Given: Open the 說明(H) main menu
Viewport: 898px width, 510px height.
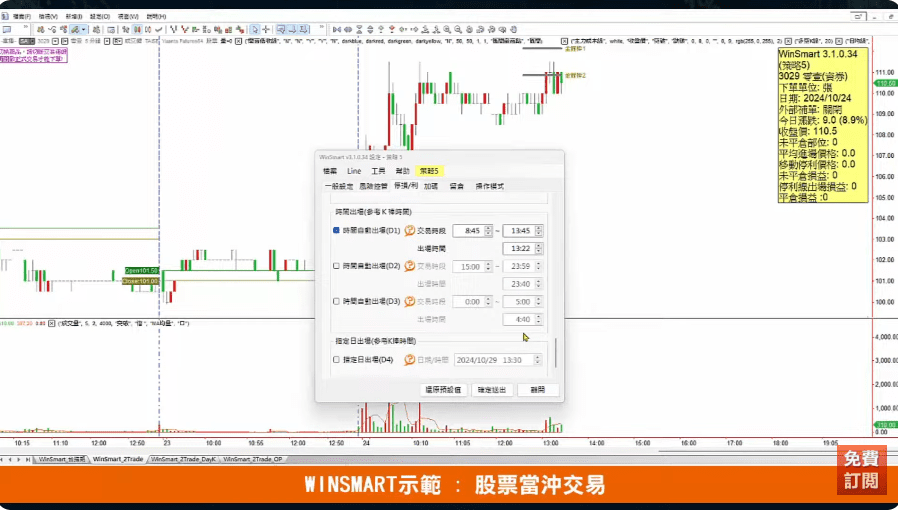Looking at the screenshot, I should pos(156,17).
